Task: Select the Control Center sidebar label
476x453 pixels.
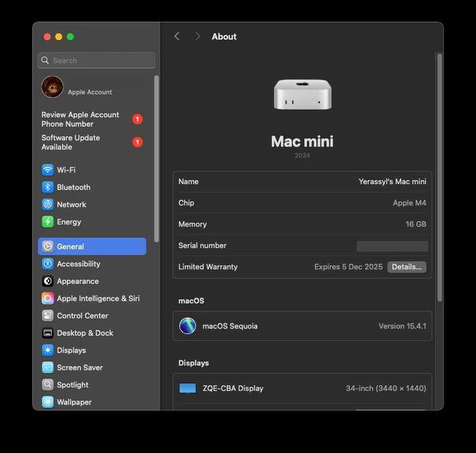Action: click(83, 316)
